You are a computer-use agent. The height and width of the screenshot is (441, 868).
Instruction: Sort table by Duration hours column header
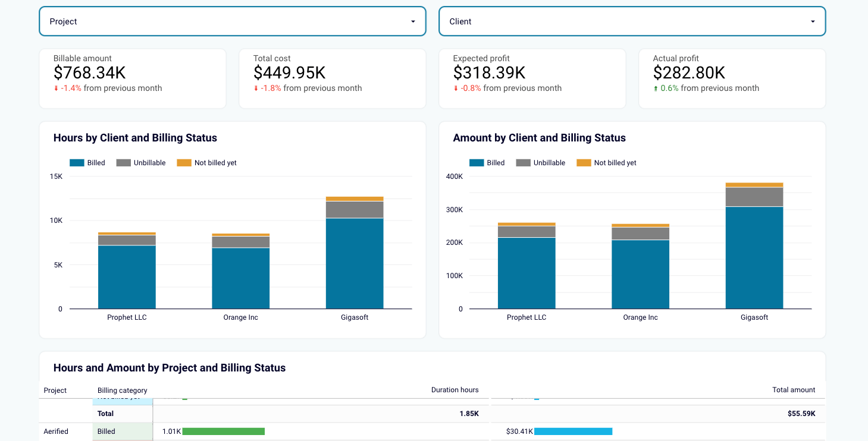coord(455,390)
